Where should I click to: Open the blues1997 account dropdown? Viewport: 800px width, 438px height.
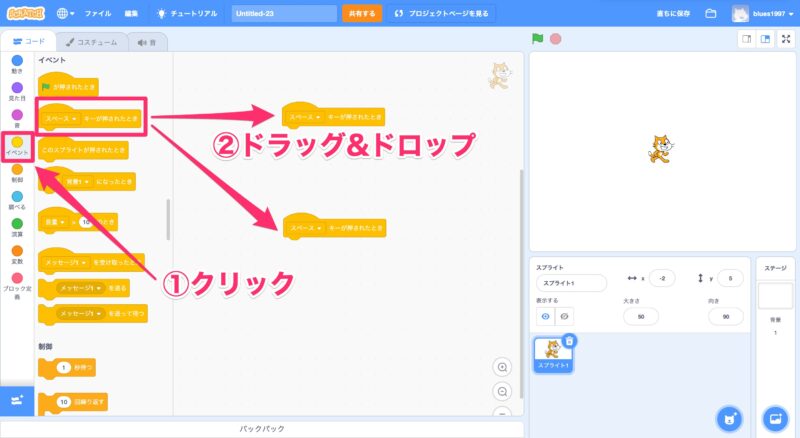767,14
